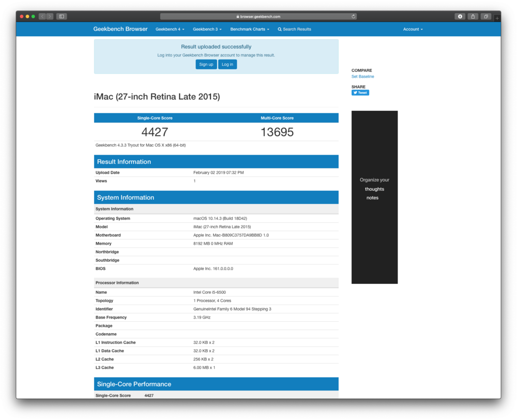The height and width of the screenshot is (420, 517).
Task: Click the Geekbench Browser brand link
Action: (120, 29)
